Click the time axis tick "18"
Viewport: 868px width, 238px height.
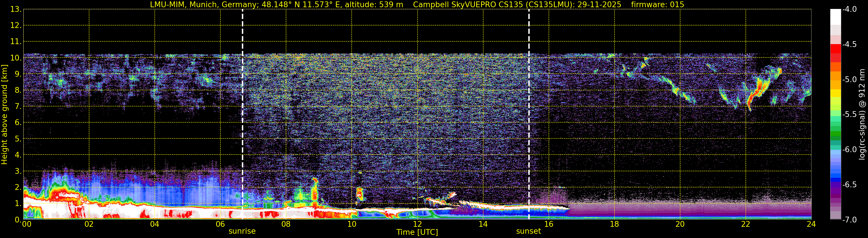614,224
